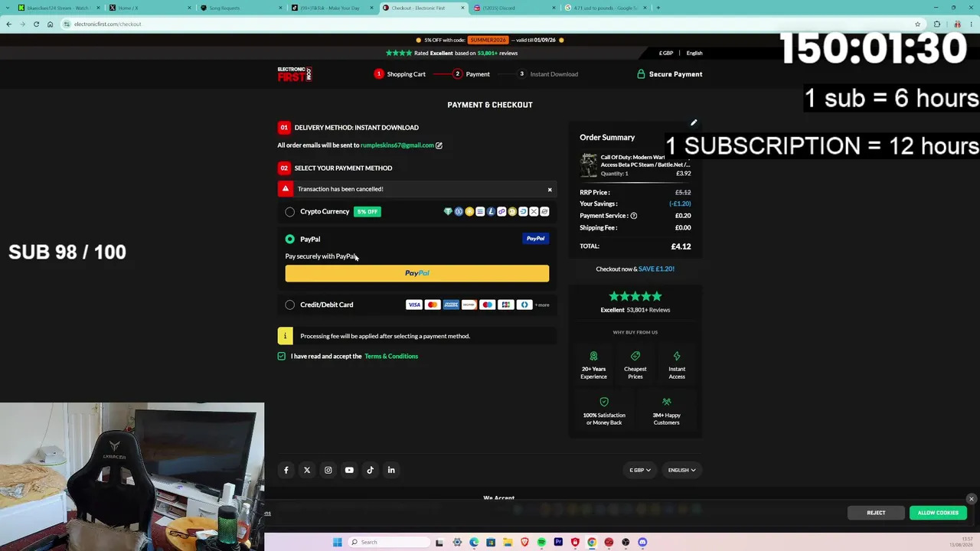Open the X (Twitter) footer link
The height and width of the screenshot is (551, 980).
[x=307, y=470]
